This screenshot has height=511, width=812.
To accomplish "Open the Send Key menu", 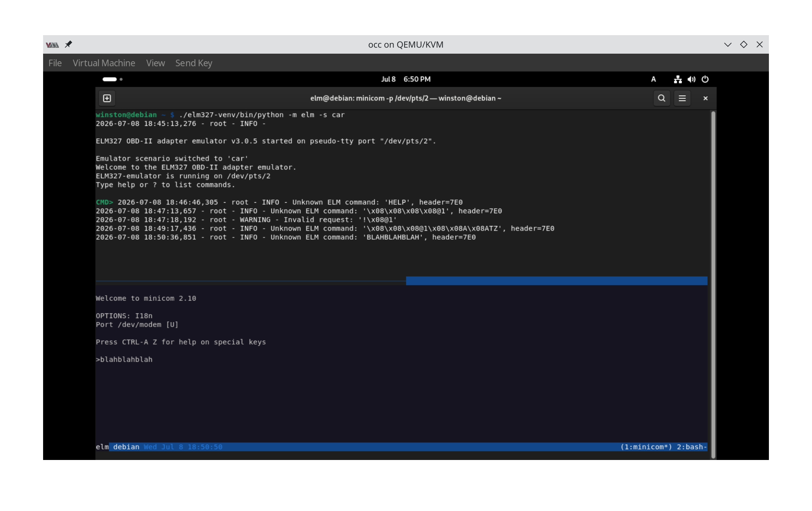I will pos(194,63).
